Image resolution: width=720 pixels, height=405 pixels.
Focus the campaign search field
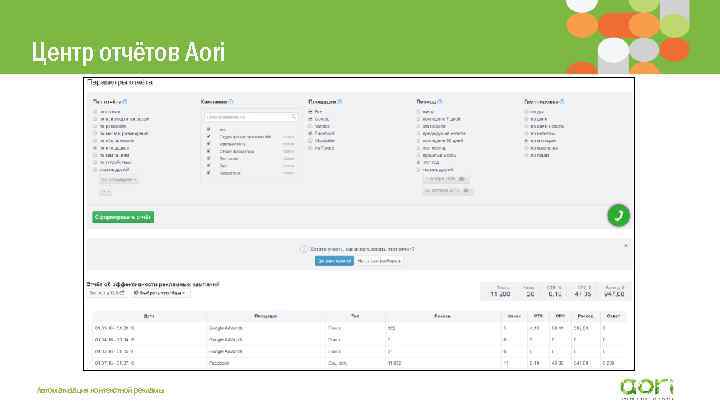pos(251,117)
